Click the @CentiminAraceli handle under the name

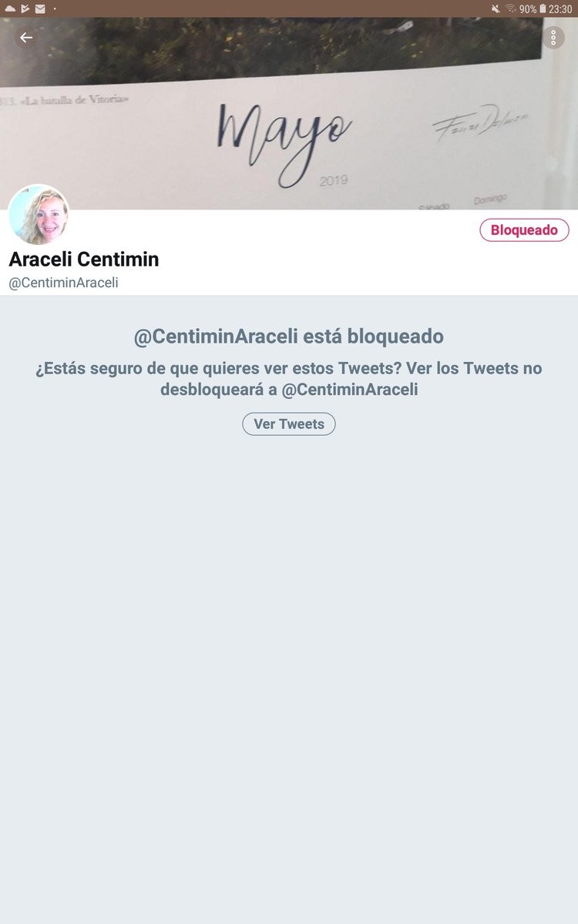coord(63,283)
